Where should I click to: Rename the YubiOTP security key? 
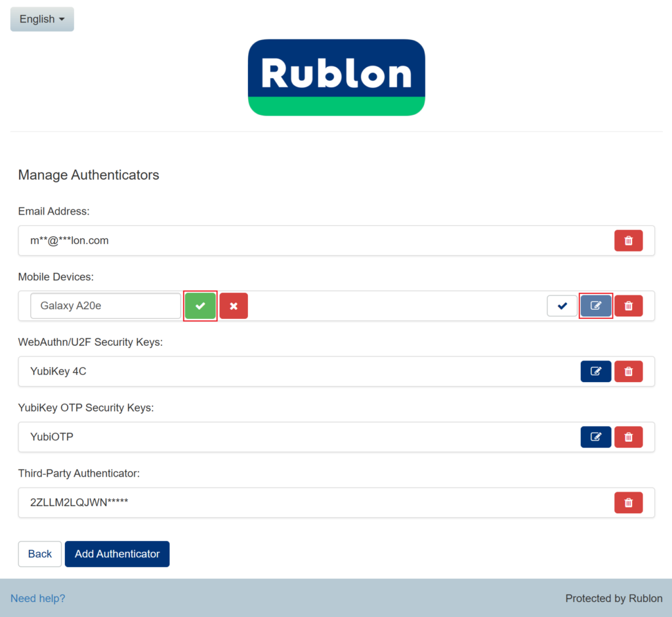tap(596, 436)
